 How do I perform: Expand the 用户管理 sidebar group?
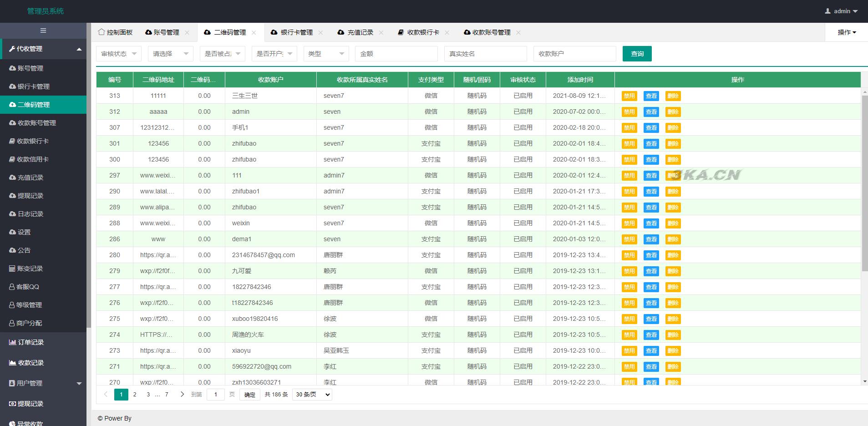43,383
